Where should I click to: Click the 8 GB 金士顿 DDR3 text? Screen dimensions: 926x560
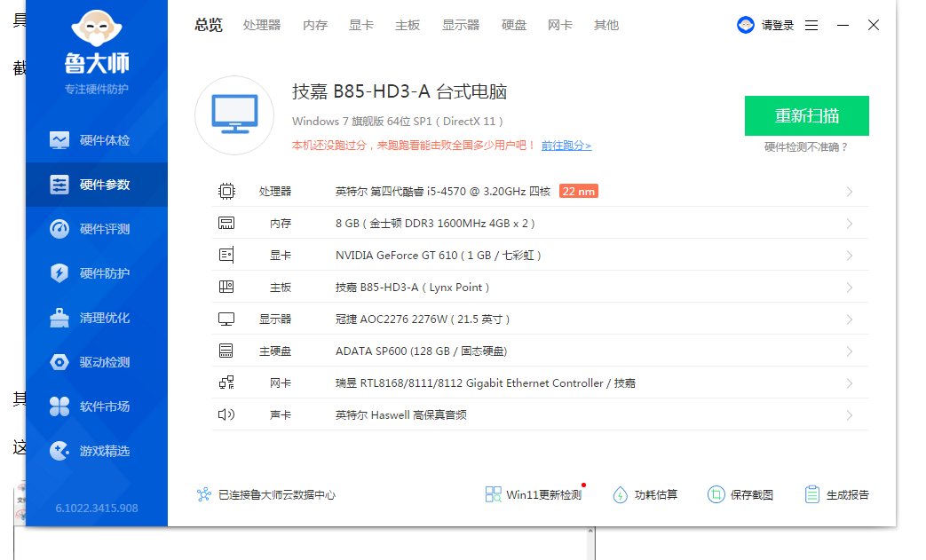[x=435, y=223]
